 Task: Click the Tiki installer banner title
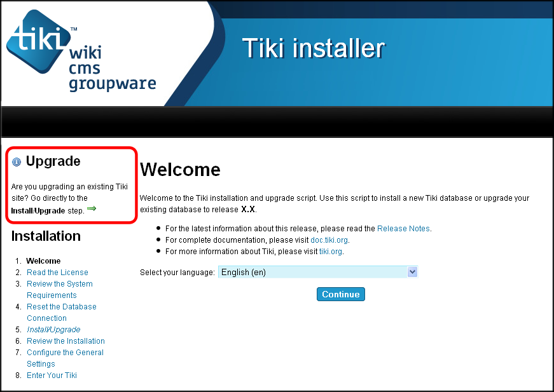pyautogui.click(x=314, y=48)
